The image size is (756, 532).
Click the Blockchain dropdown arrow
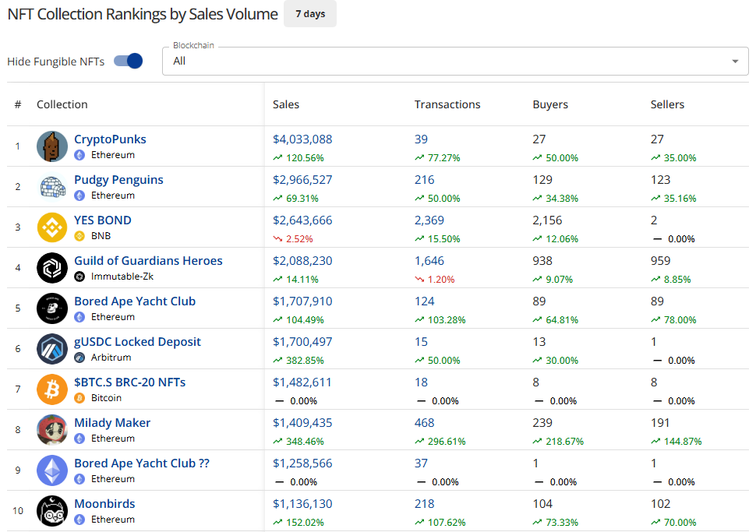[x=734, y=62]
